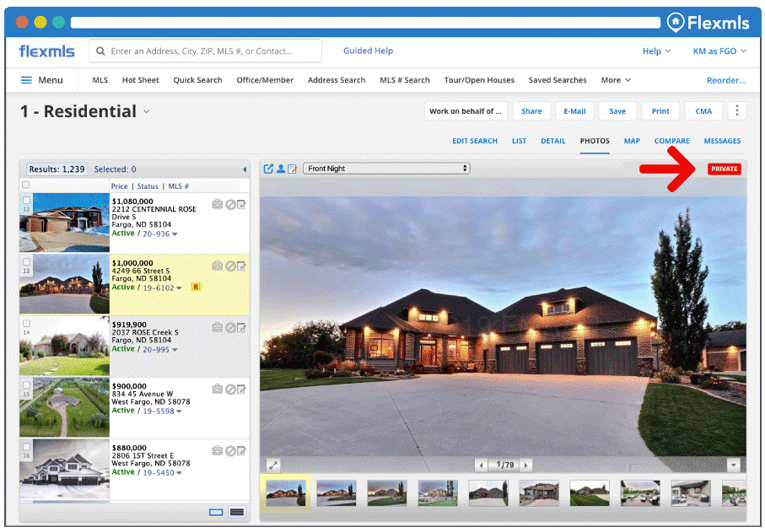Image resolution: width=765 pixels, height=532 pixels.
Task: Click the hide icon for 2806 1st Street E
Action: [x=230, y=451]
